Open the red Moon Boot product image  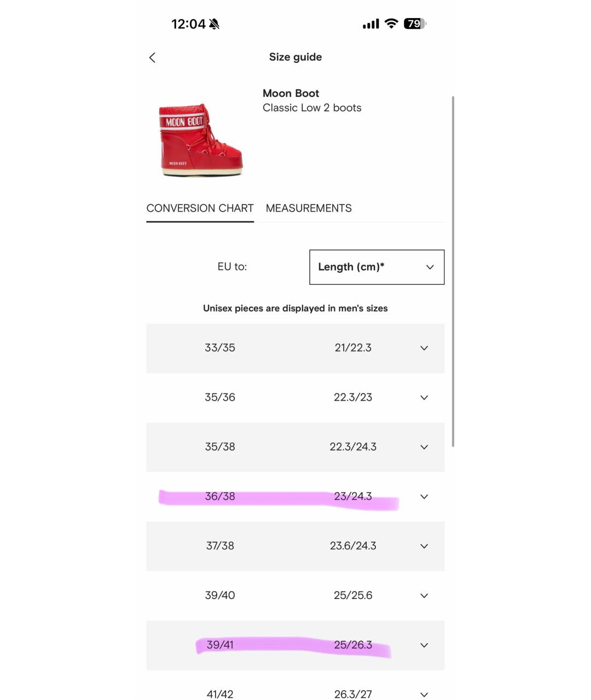200,140
